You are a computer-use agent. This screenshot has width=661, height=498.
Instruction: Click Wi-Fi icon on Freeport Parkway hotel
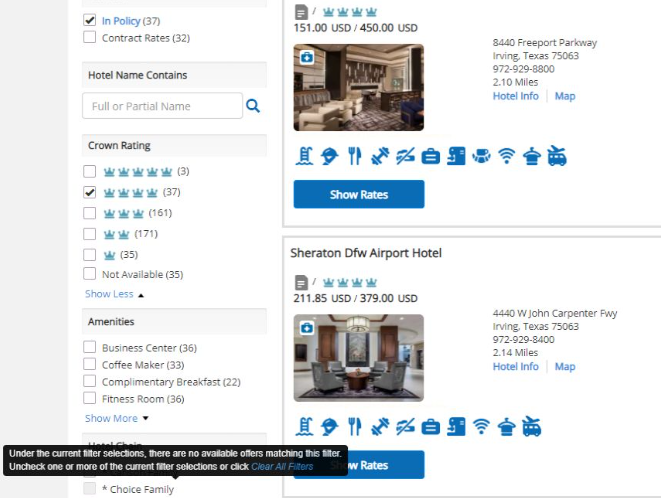click(506, 156)
